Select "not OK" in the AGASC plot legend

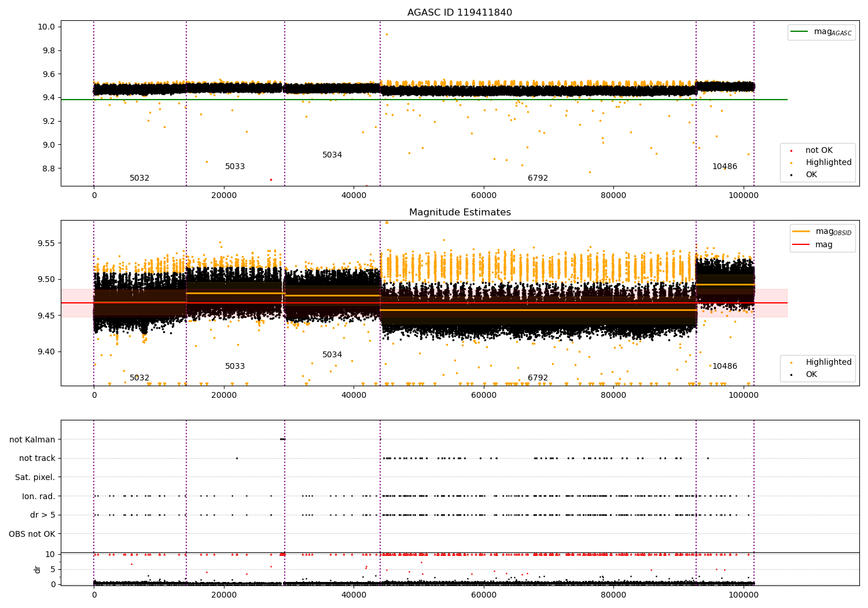pyautogui.click(x=819, y=151)
